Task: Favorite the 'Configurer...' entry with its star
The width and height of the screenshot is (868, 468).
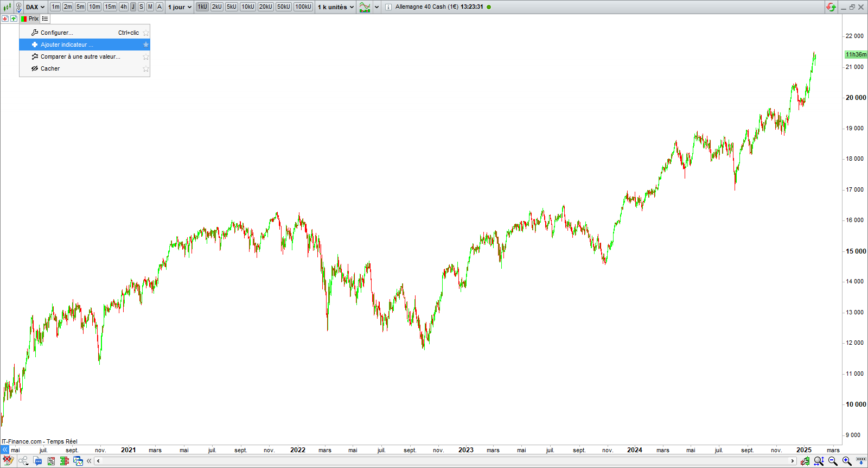Action: (145, 33)
